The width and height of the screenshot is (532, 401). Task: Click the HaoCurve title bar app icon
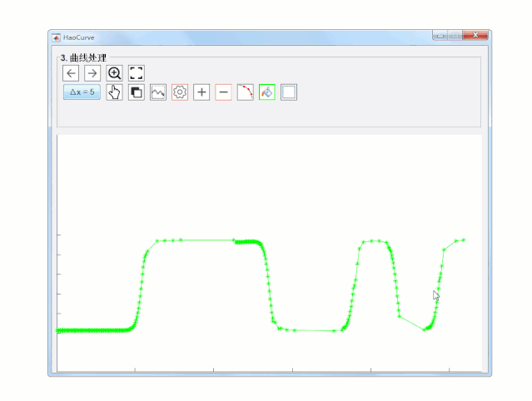pyautogui.click(x=57, y=37)
